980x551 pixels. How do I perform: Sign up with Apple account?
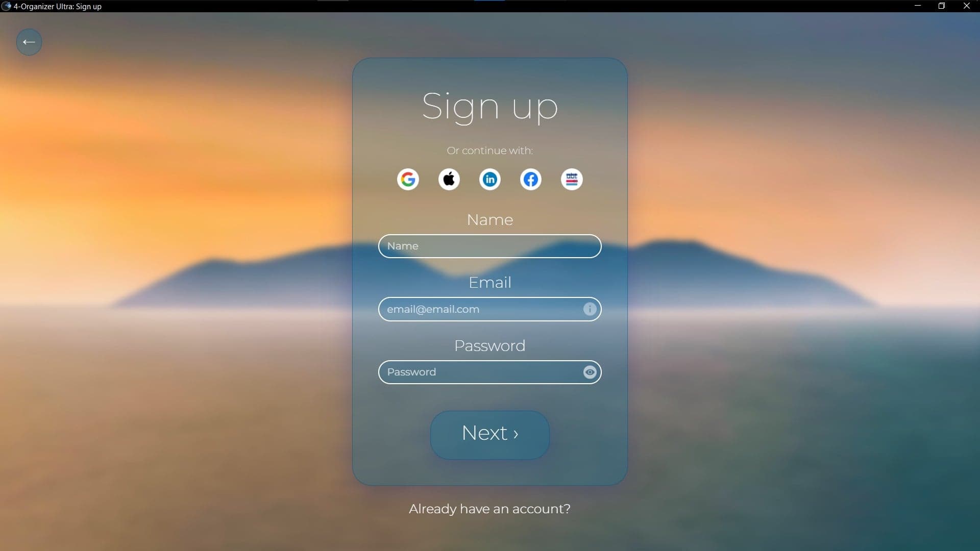tap(449, 179)
